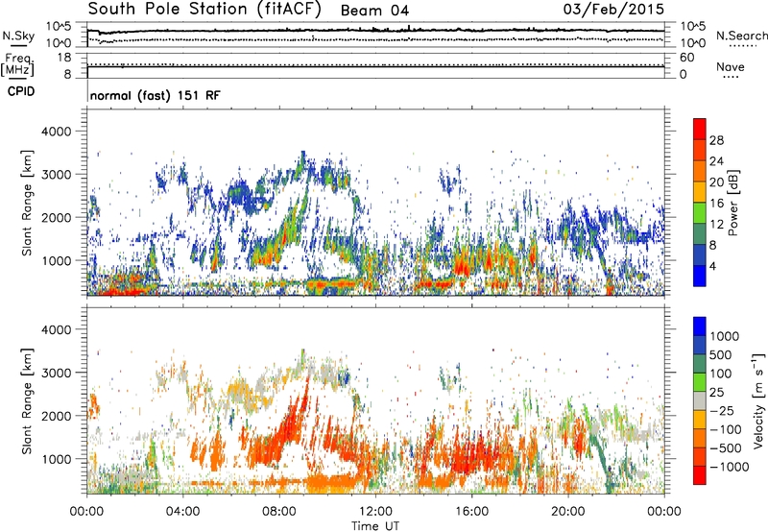This screenshot has height=532, width=768.
Task: Select the 'N.Search' legend label
Action: 742,36
